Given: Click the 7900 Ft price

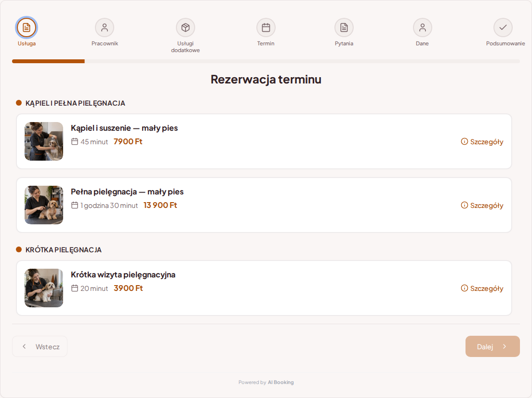Looking at the screenshot, I should [128, 142].
